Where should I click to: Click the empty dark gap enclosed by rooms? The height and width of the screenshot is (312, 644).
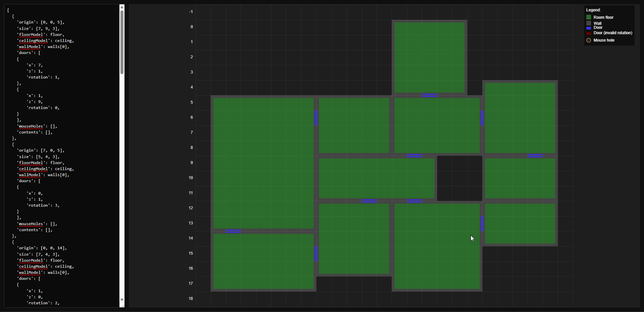(460, 178)
